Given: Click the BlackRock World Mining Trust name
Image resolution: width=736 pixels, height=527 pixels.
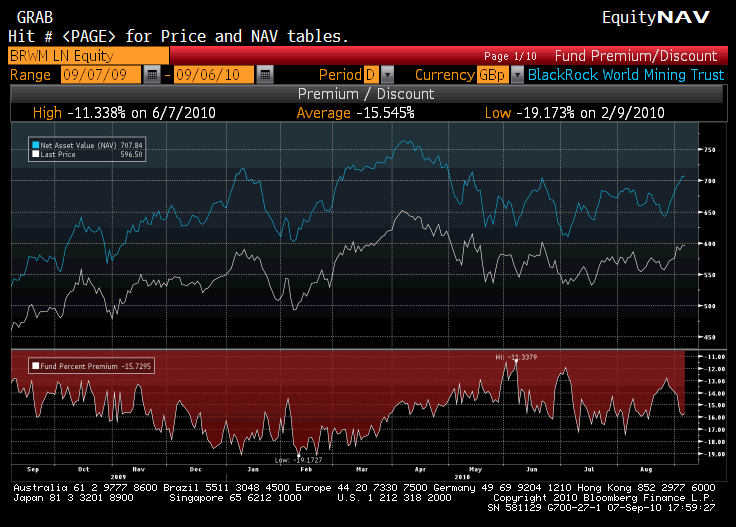Looking at the screenshot, I should tap(626, 75).
